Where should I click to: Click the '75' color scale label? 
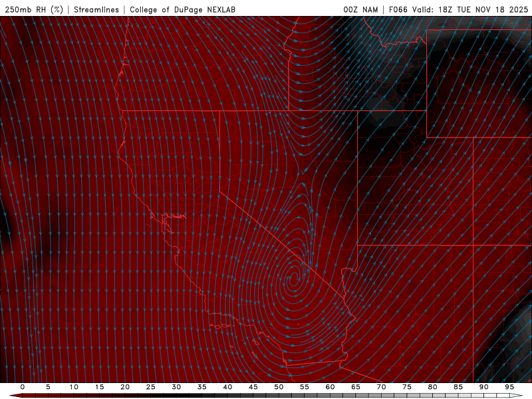point(407,387)
